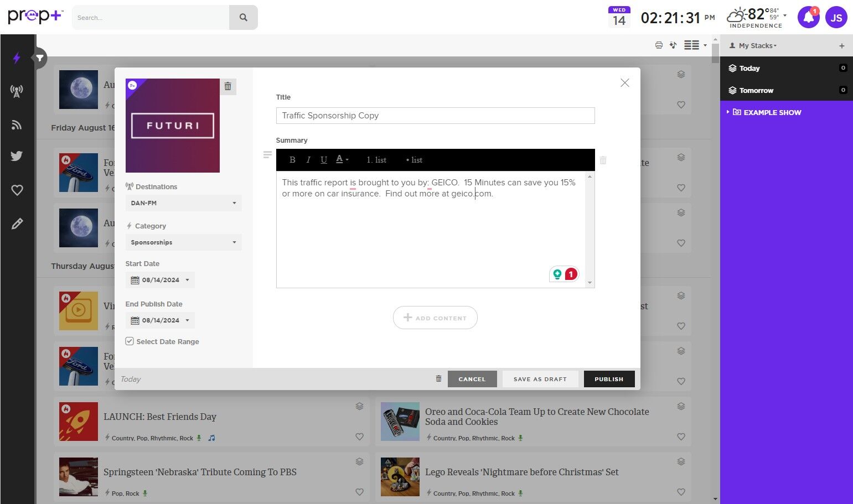Click the print icon in toolbar
Image resolution: width=853 pixels, height=504 pixels.
[x=659, y=45]
